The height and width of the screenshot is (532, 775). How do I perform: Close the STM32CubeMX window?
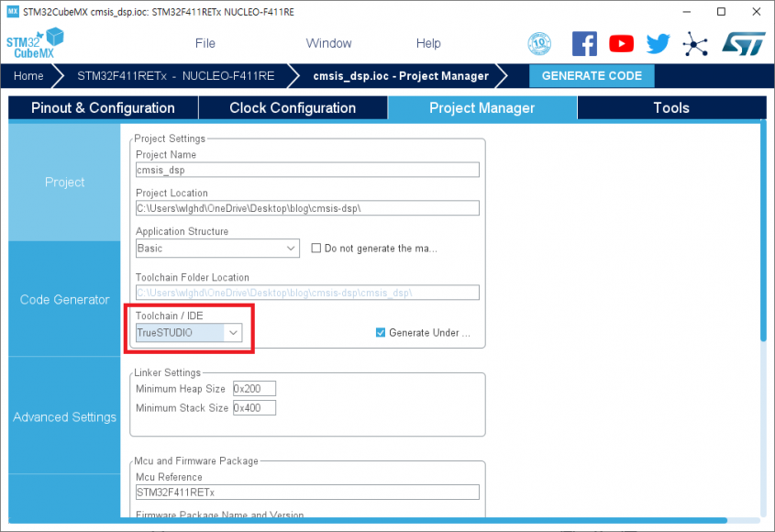tap(757, 11)
